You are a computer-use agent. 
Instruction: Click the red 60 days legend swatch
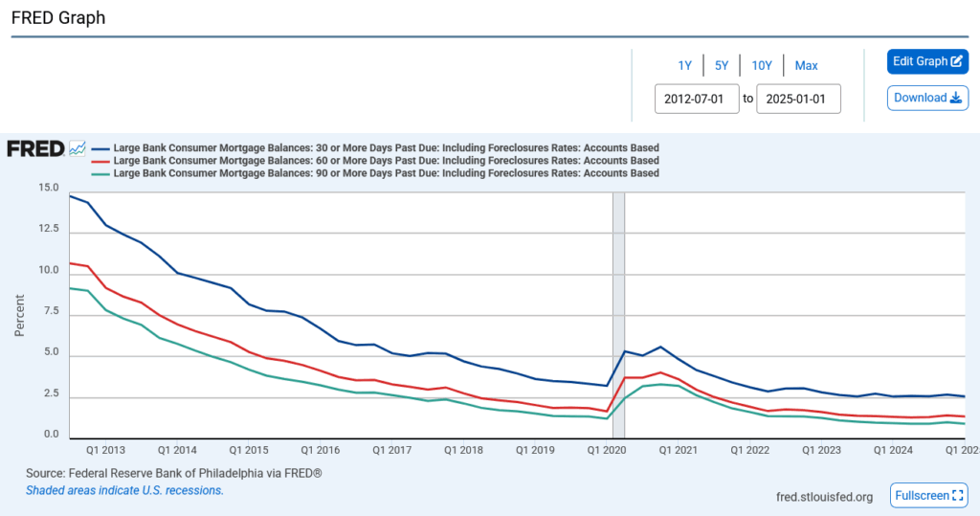(x=100, y=161)
